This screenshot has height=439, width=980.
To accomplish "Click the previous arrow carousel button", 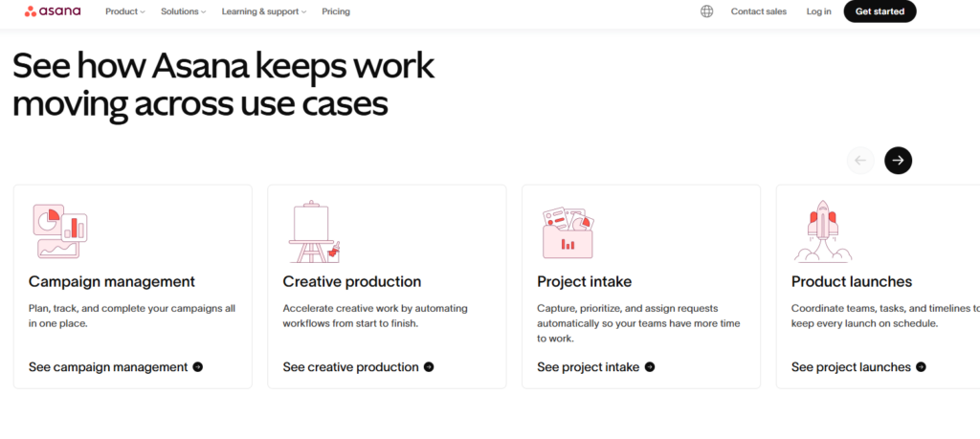I will (860, 161).
